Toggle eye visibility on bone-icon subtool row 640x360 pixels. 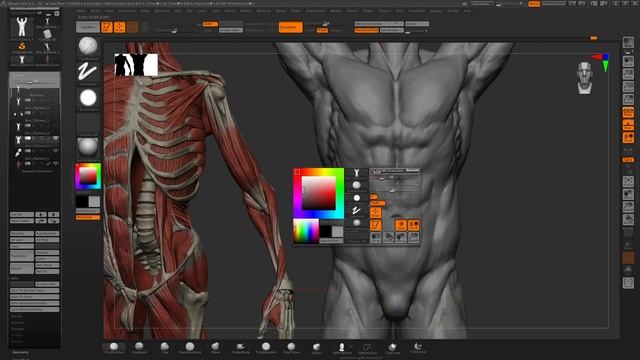tap(56, 151)
